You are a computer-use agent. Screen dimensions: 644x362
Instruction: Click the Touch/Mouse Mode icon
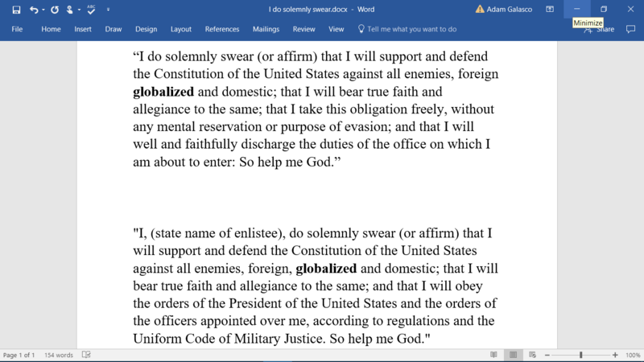point(71,10)
